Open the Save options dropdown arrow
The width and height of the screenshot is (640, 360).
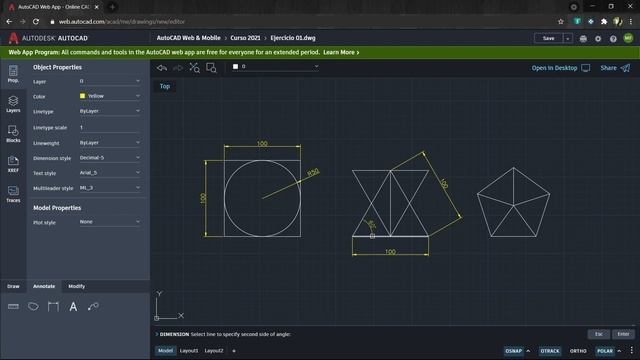(567, 38)
